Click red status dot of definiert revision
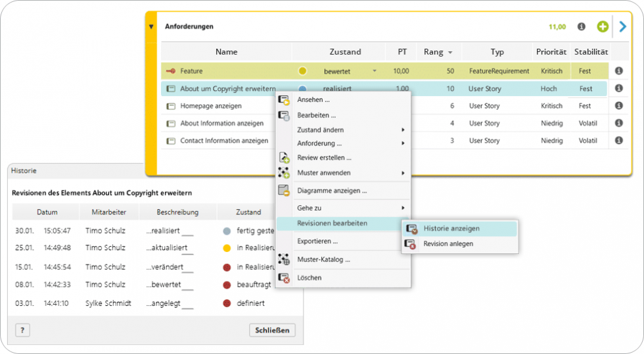Image resolution: width=644 pixels, height=354 pixels. click(227, 303)
